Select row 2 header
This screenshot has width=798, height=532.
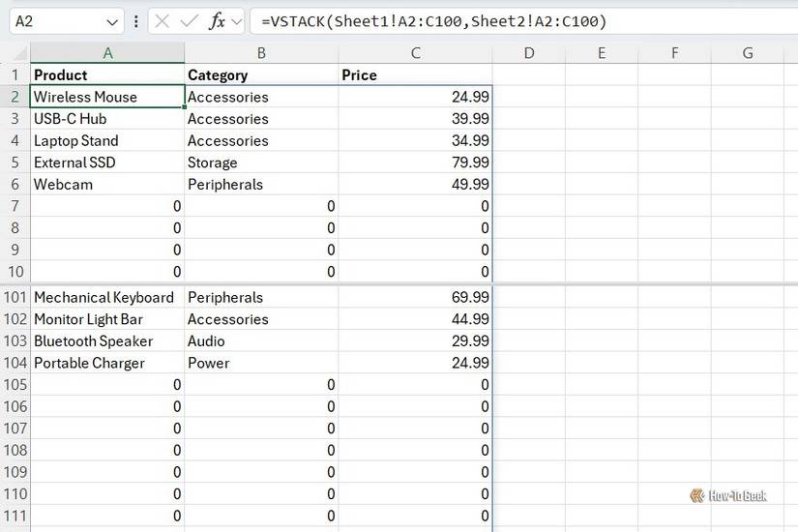click(x=15, y=97)
